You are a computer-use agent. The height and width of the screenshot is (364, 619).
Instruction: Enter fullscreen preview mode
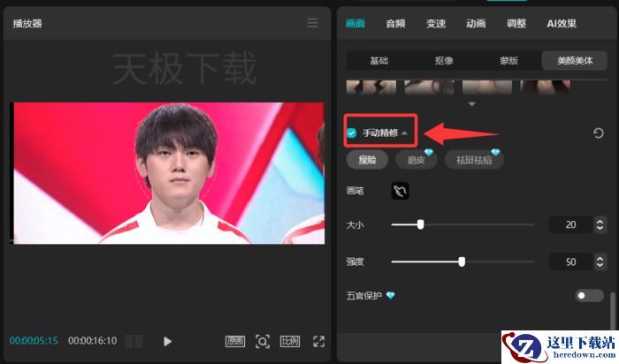click(318, 341)
